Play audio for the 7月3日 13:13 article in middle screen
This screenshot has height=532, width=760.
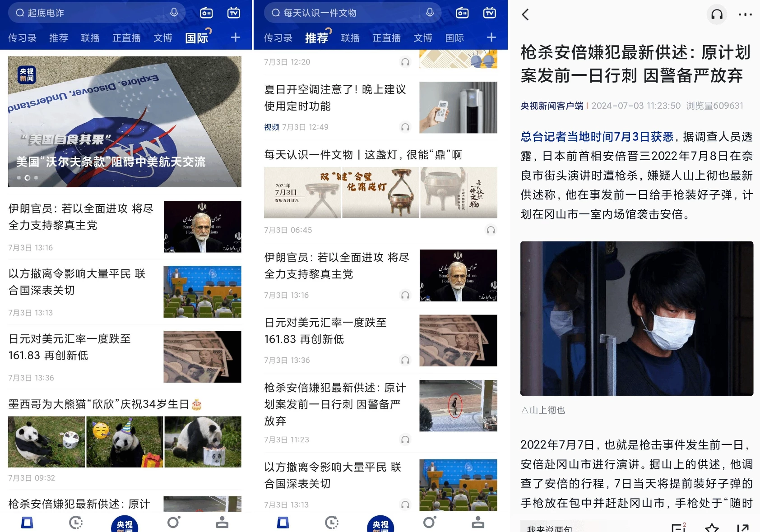[405, 504]
